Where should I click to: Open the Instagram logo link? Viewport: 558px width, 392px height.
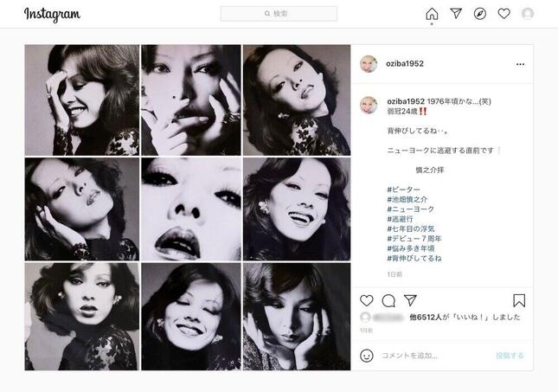click(x=52, y=14)
